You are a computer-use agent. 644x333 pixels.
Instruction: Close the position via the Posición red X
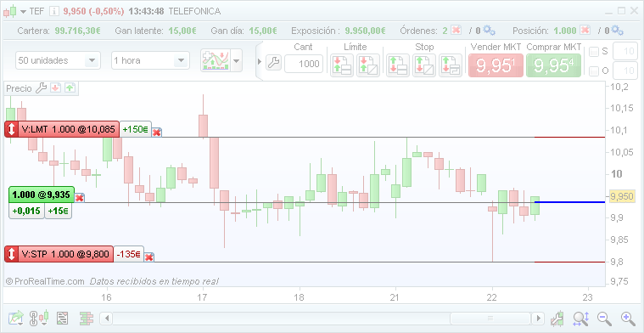pyautogui.click(x=585, y=30)
